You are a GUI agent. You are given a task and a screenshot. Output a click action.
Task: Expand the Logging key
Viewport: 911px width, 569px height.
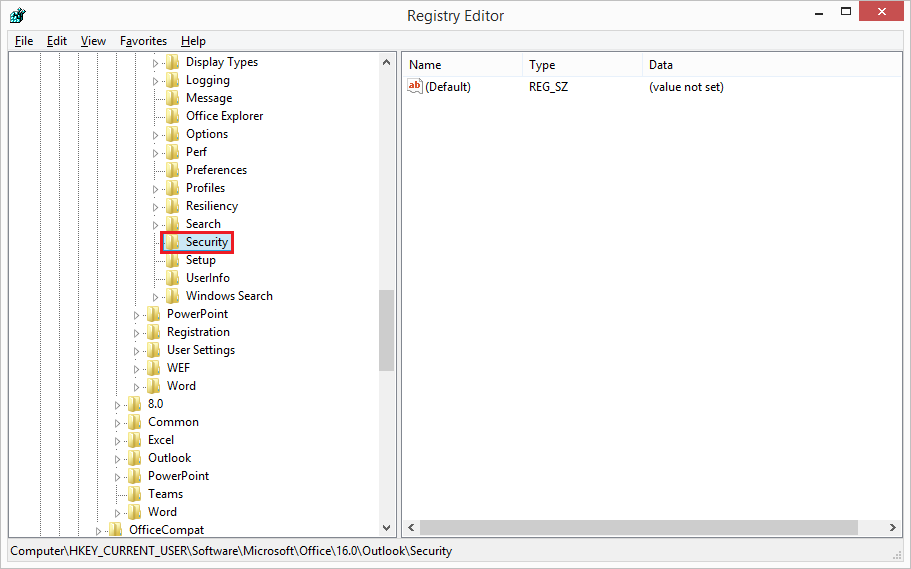tap(155, 81)
